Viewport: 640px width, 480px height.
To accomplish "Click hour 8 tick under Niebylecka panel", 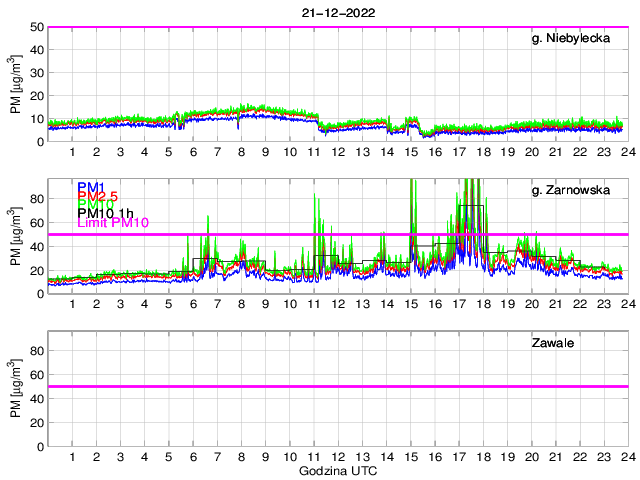I will (x=242, y=152).
